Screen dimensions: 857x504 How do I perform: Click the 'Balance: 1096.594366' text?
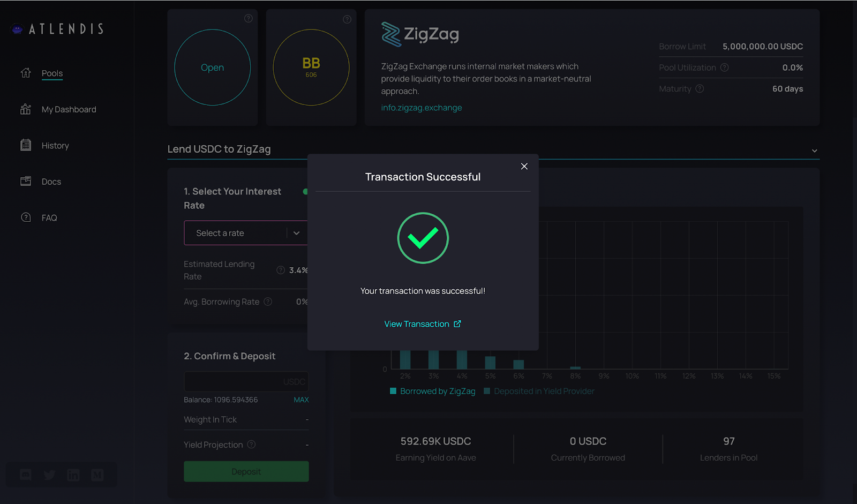pyautogui.click(x=221, y=400)
